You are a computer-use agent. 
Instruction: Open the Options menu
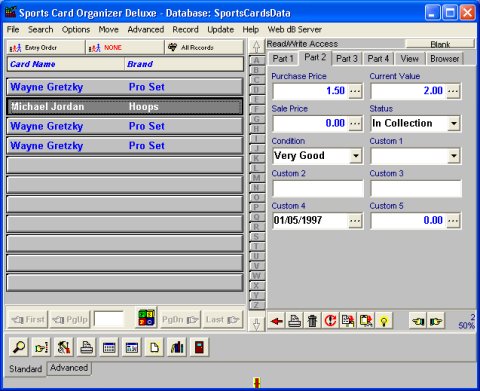click(76, 29)
